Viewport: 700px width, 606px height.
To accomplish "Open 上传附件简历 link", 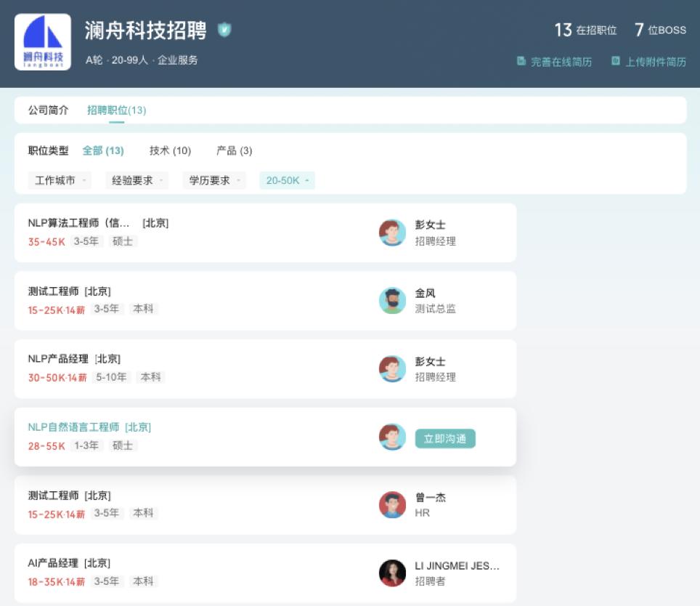I will 656,62.
